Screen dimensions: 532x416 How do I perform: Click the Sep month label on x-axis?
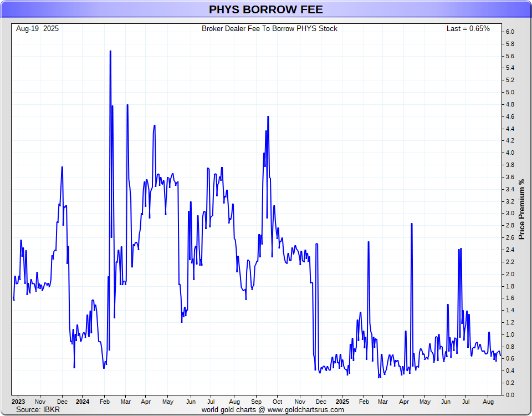click(x=256, y=401)
